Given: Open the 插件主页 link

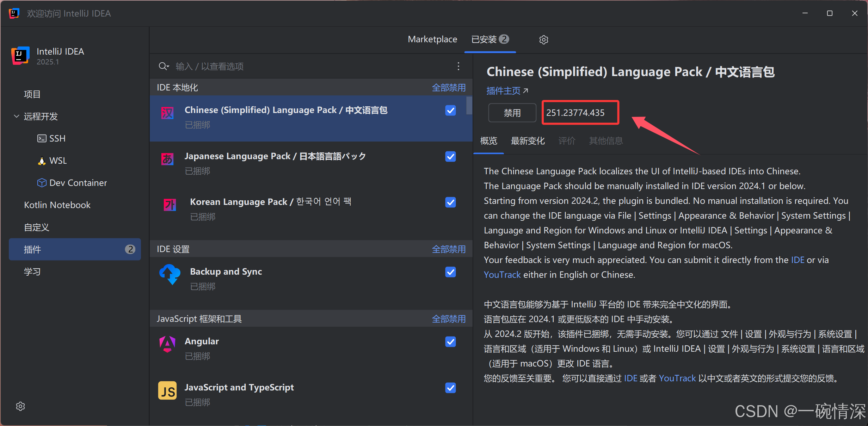Looking at the screenshot, I should [507, 91].
